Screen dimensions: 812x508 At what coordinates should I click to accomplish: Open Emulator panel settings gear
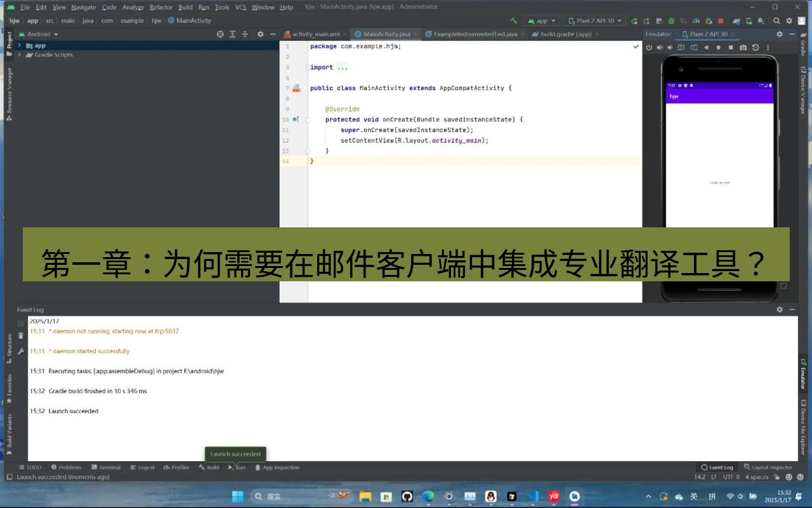[x=780, y=34]
